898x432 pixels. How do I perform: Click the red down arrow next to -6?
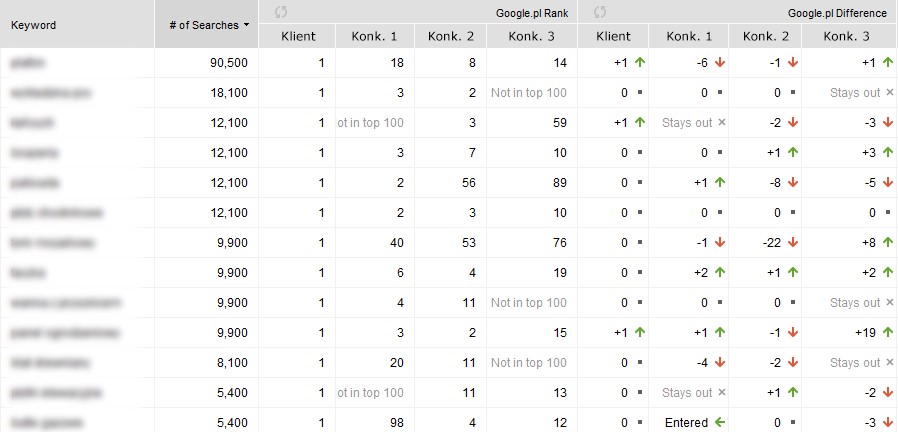(x=719, y=63)
